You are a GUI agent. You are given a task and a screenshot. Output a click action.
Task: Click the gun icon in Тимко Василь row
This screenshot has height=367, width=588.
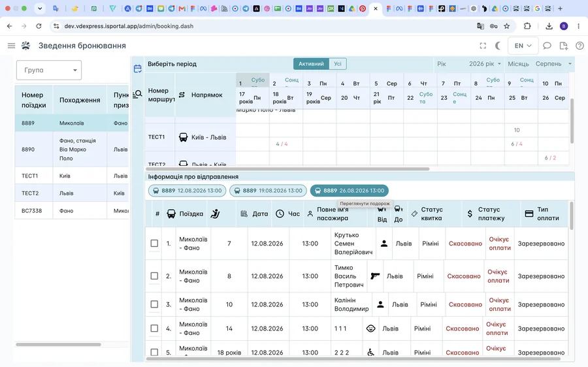coord(375,276)
